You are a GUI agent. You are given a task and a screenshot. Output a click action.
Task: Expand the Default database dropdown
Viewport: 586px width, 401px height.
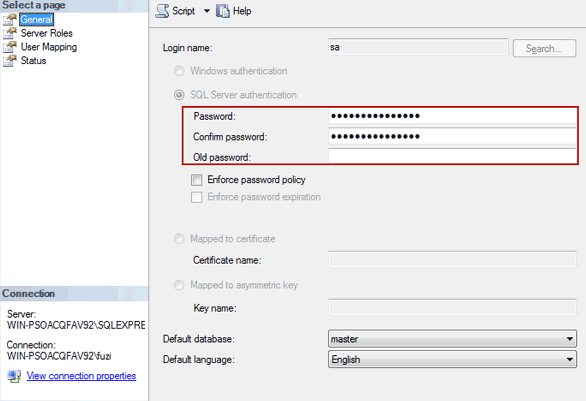click(x=452, y=339)
